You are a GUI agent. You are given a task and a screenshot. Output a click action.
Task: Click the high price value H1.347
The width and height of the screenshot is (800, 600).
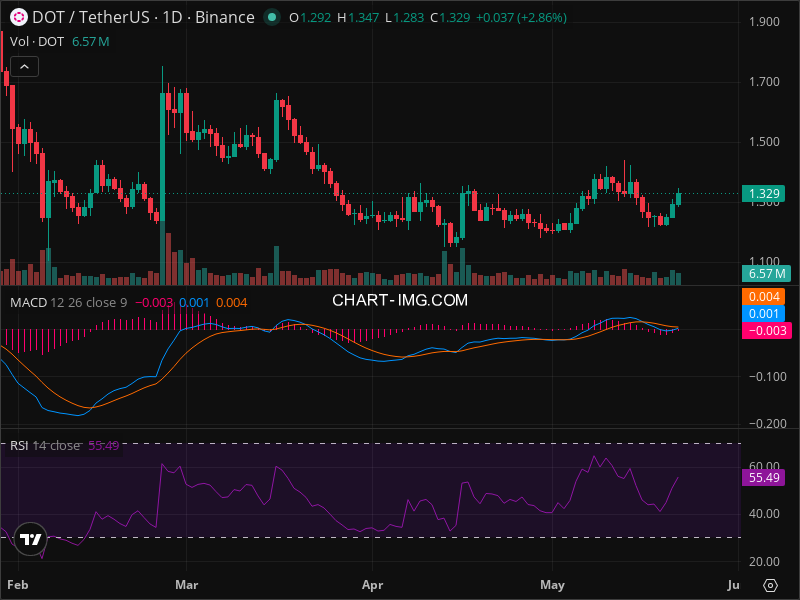(x=358, y=18)
